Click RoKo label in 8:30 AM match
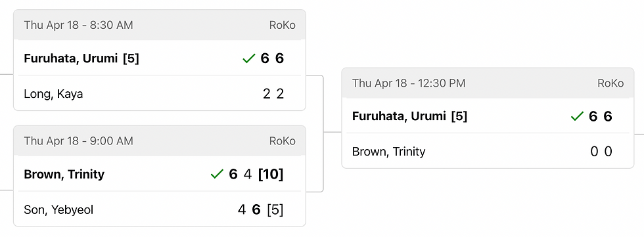The height and width of the screenshot is (237, 644). pos(282,25)
